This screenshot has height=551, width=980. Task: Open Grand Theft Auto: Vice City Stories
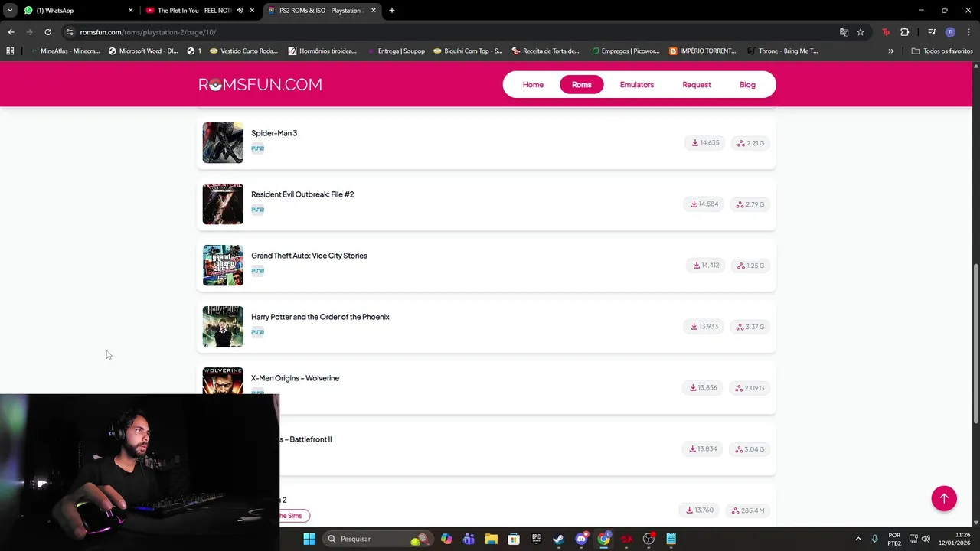click(x=309, y=256)
